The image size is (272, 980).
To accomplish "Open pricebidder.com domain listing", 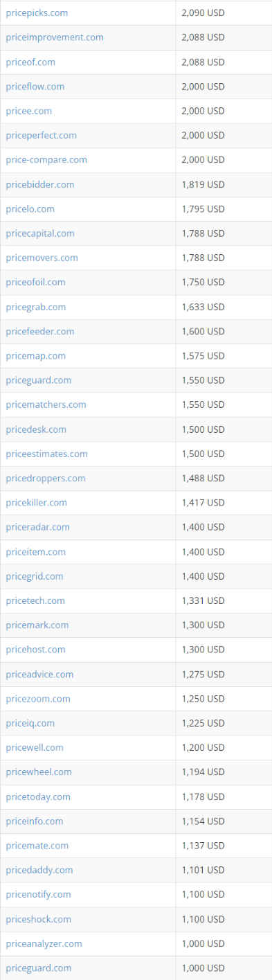I will 40,185.
